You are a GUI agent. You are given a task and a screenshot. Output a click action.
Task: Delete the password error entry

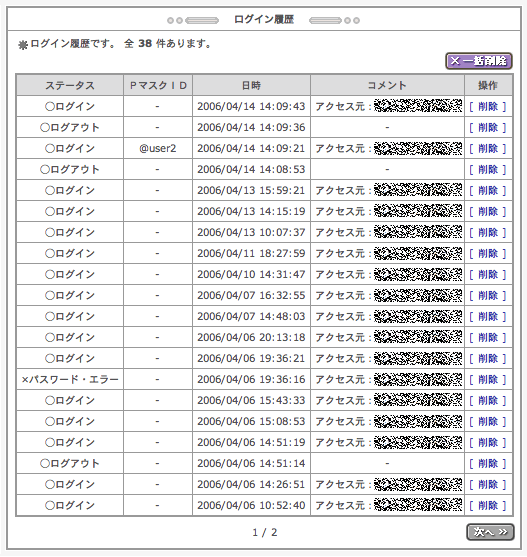(x=488, y=379)
